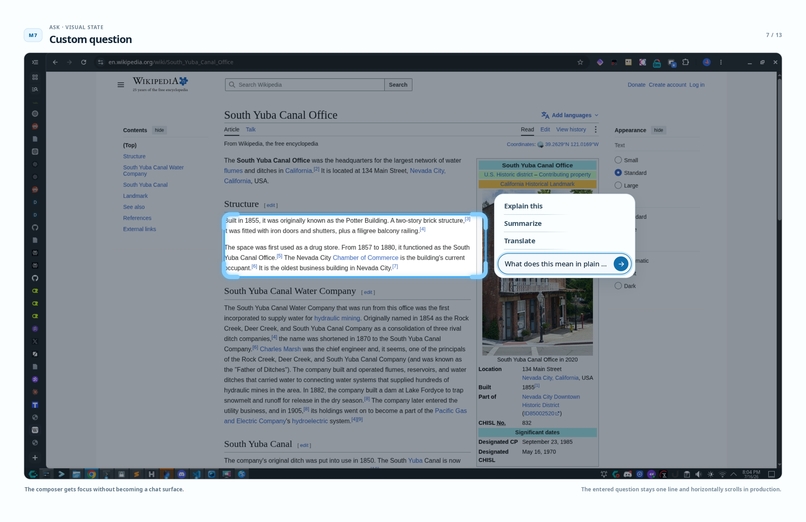This screenshot has width=806, height=522.
Task: Click the Create account link
Action: tap(667, 85)
